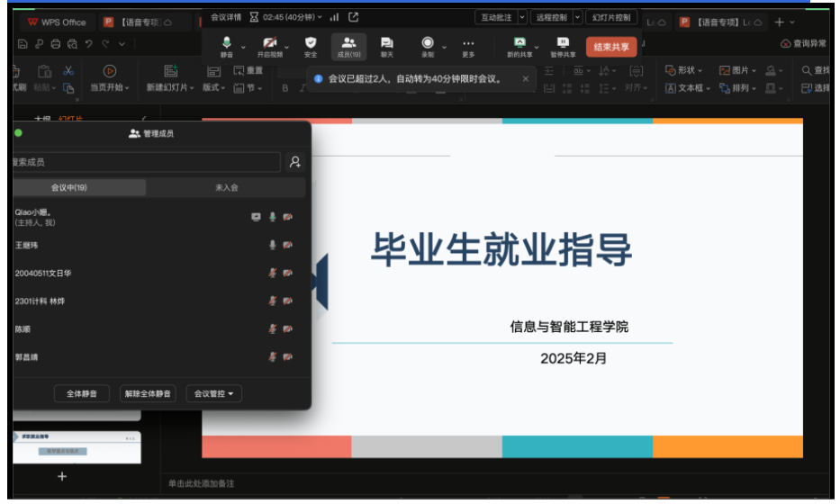Open the 安全 shield icon
This screenshot has height=504, width=840.
(x=311, y=42)
